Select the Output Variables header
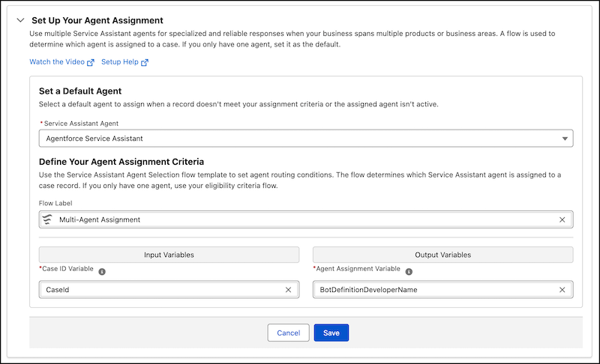 (x=442, y=255)
